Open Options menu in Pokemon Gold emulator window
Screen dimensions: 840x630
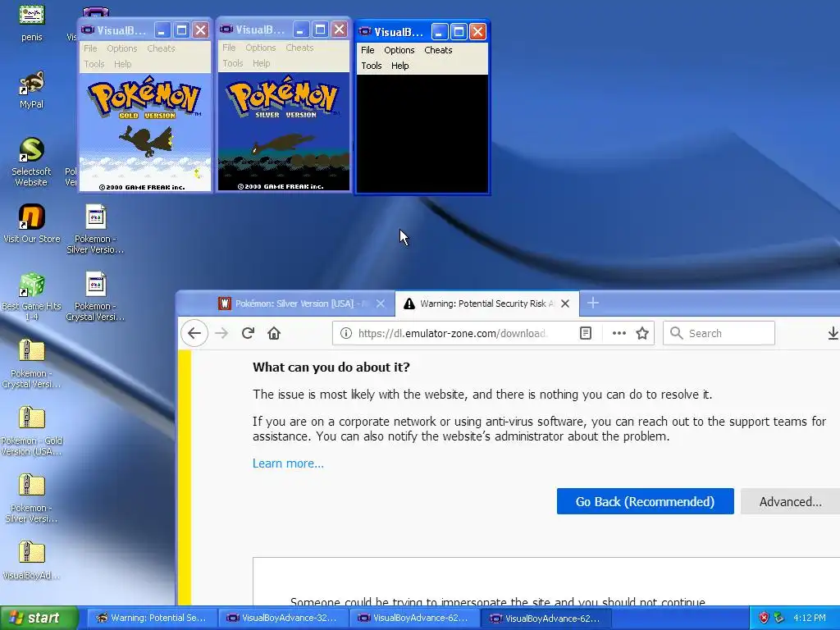coord(121,48)
